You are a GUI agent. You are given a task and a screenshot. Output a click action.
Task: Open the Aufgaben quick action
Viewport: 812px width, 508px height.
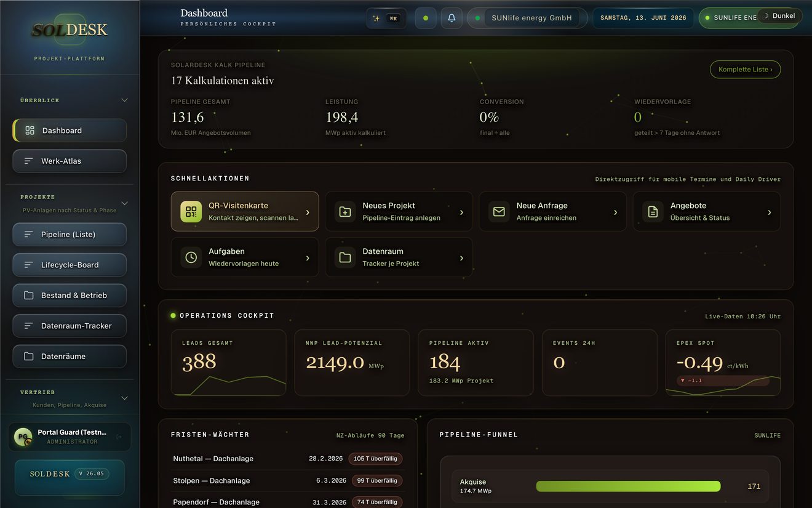click(245, 257)
